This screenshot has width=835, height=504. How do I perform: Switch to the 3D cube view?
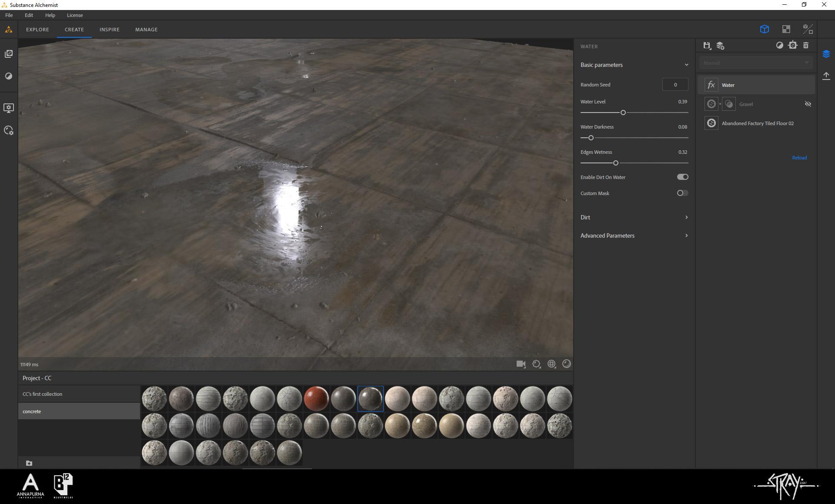[x=764, y=29]
